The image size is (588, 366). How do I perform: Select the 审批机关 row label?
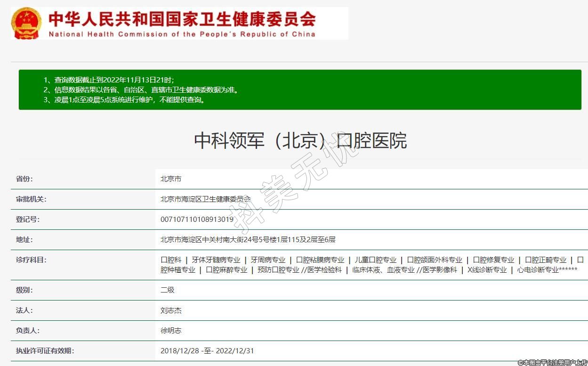coord(31,199)
